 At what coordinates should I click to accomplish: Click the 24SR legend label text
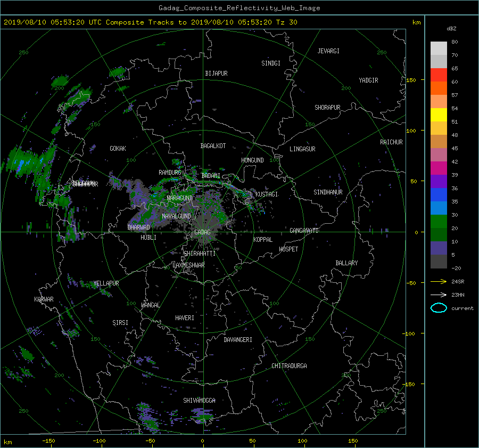click(x=458, y=282)
